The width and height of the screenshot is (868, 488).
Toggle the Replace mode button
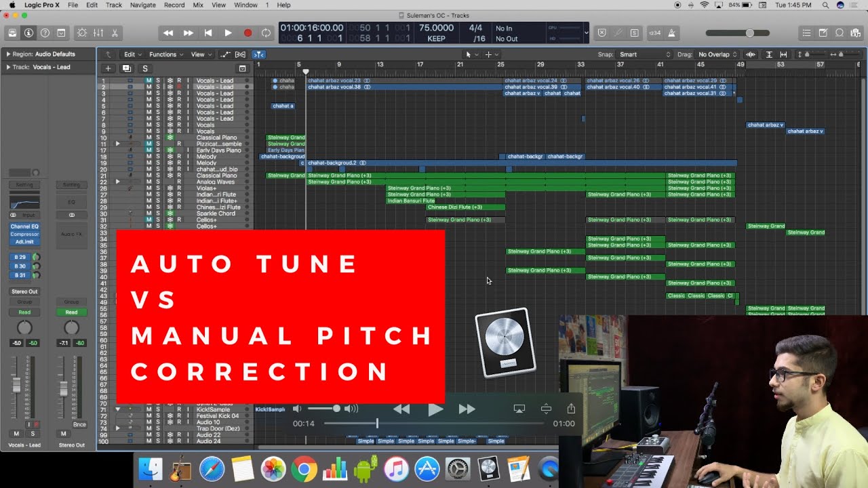pos(601,33)
